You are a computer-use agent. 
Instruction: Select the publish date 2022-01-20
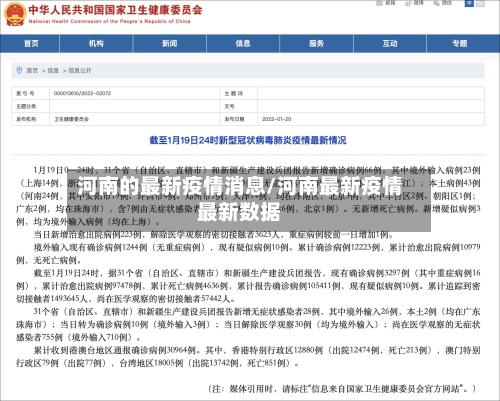click(x=276, y=119)
